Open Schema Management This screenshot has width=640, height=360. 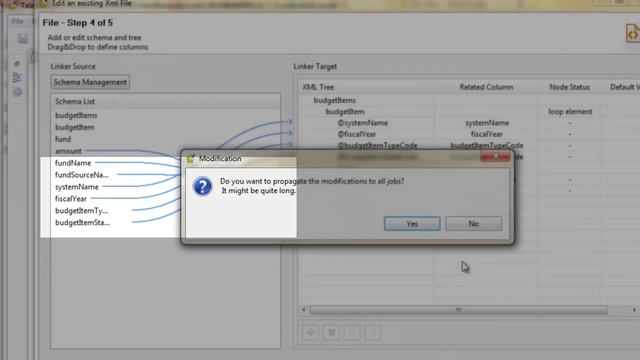tap(90, 82)
